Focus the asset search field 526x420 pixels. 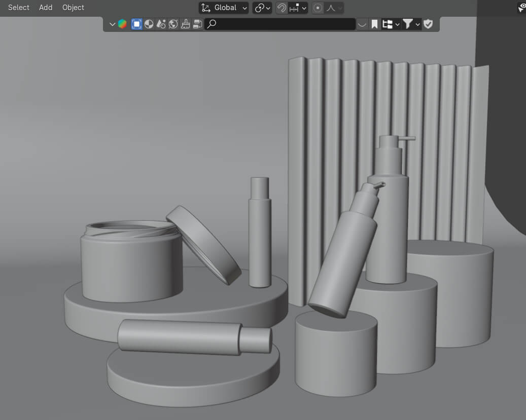click(280, 24)
